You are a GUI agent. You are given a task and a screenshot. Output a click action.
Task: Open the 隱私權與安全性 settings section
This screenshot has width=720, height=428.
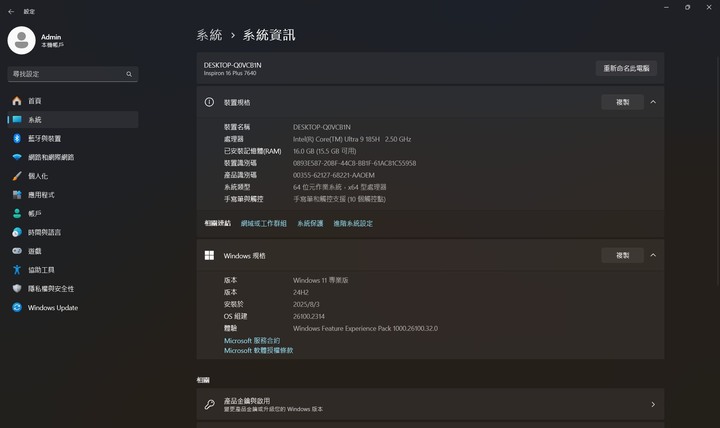(73, 288)
